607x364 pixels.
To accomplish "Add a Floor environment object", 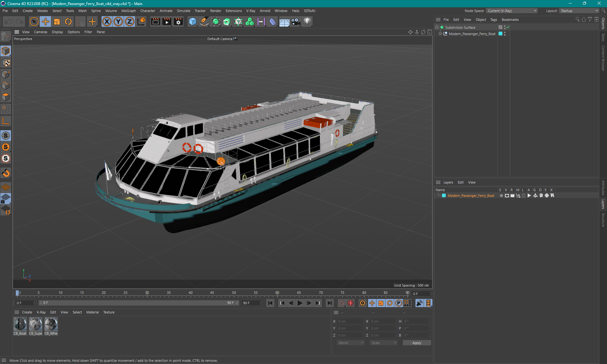I will tap(284, 21).
